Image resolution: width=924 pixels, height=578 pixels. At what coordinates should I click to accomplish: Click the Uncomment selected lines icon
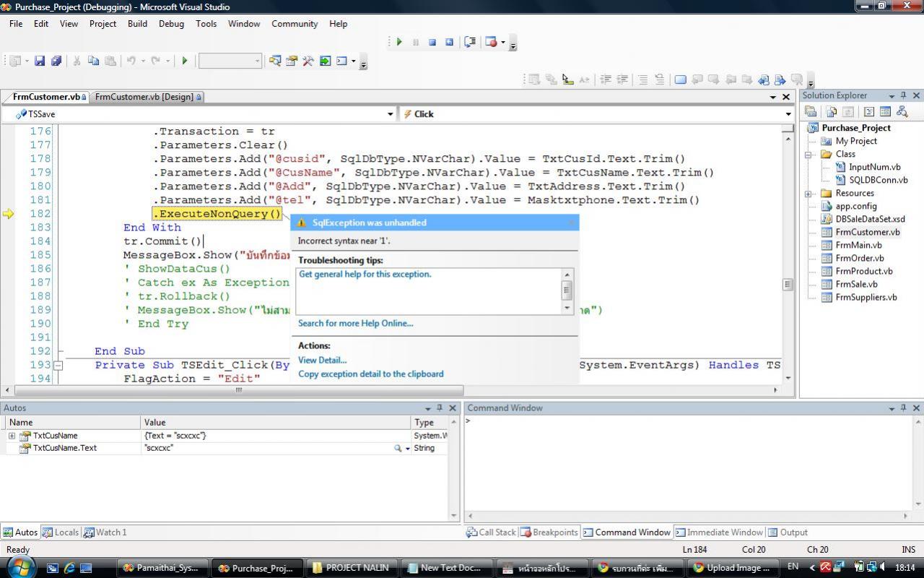click(x=659, y=79)
